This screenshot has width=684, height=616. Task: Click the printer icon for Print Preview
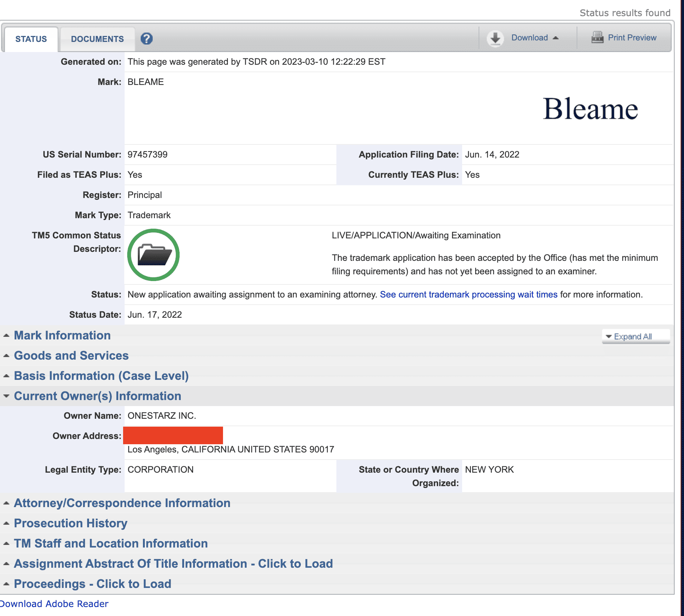[597, 37]
